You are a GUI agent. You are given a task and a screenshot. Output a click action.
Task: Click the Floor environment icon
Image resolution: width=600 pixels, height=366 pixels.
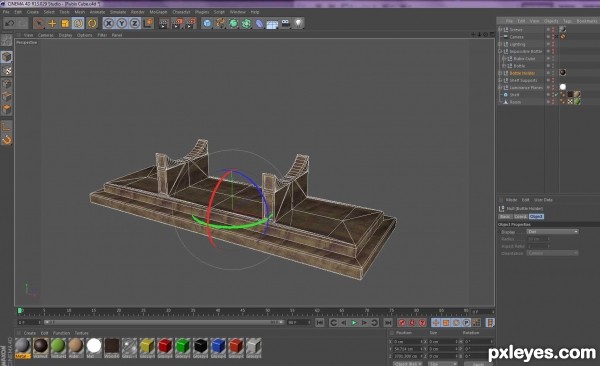272,23
